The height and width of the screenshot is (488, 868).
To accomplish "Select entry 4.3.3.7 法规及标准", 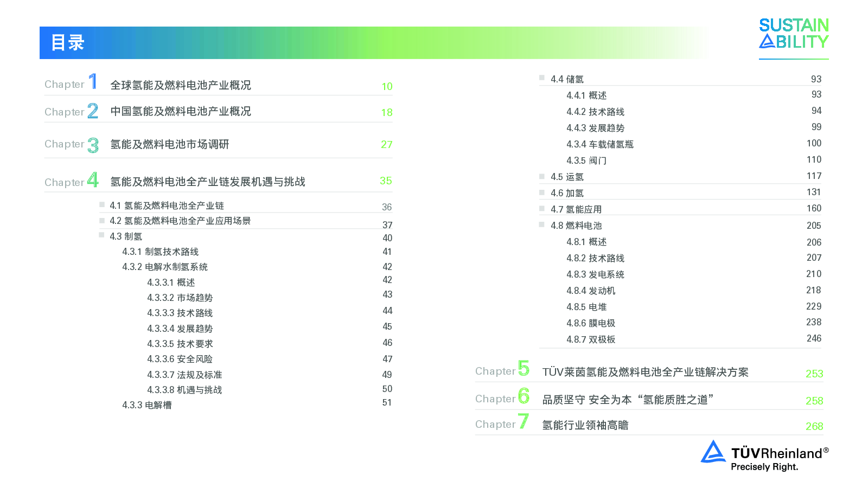I will pos(184,375).
